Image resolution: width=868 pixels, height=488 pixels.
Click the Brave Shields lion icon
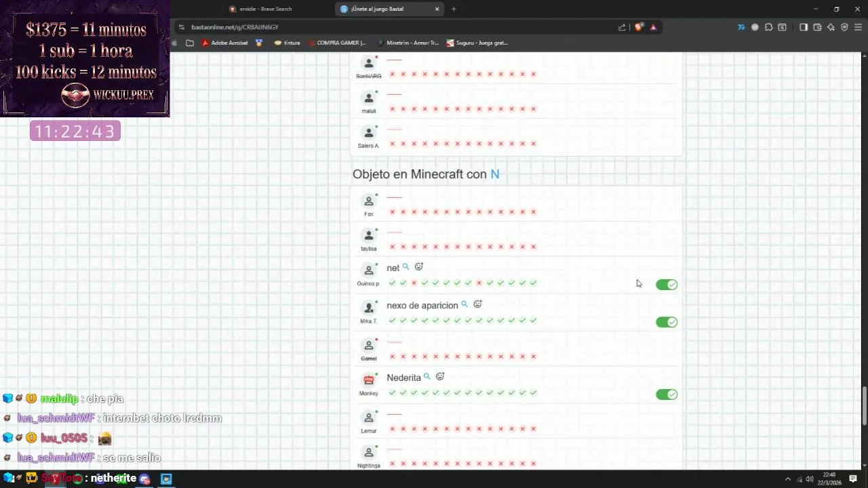[639, 27]
